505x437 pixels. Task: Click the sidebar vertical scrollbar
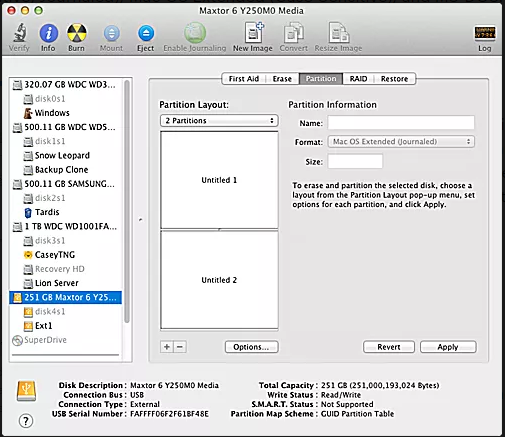pos(127,202)
